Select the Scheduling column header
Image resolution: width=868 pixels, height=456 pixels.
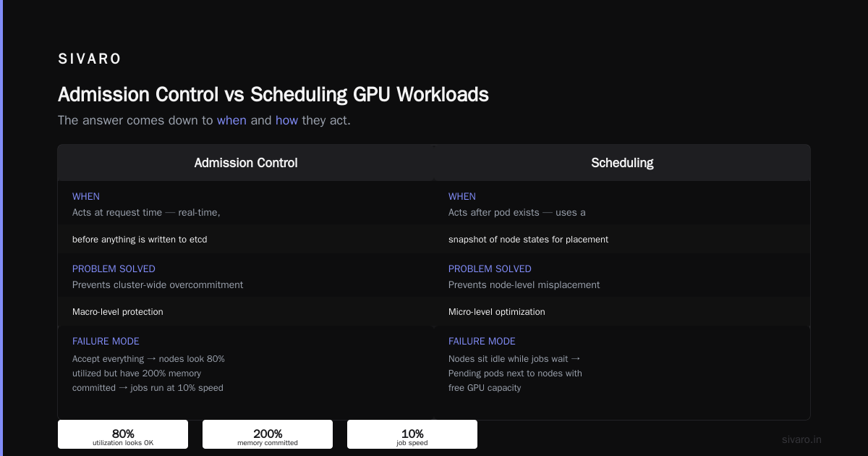(622, 163)
